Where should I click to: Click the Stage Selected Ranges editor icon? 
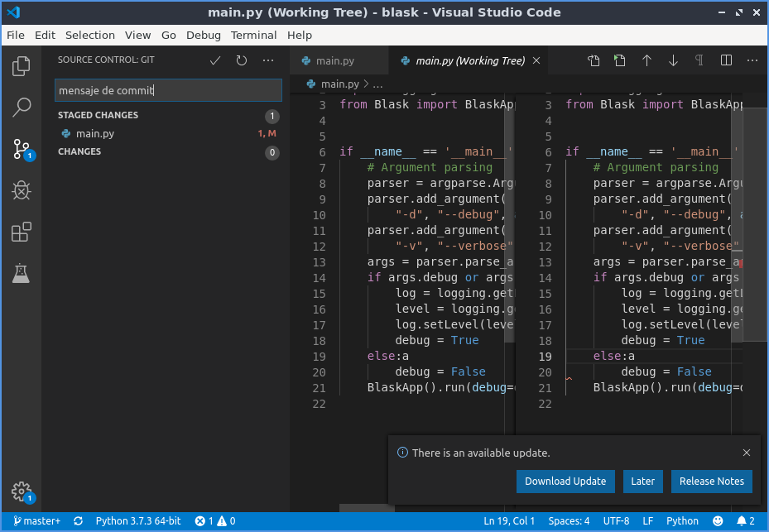click(x=620, y=60)
